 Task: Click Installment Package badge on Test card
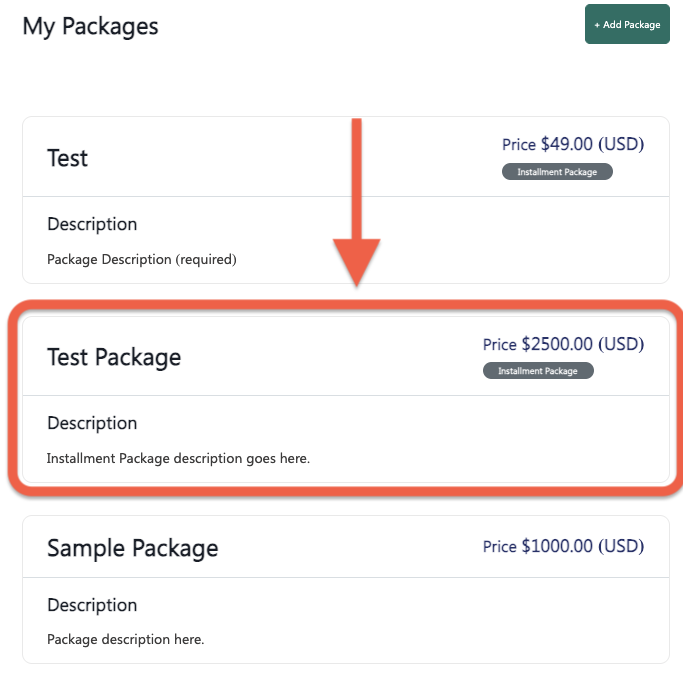tap(557, 172)
